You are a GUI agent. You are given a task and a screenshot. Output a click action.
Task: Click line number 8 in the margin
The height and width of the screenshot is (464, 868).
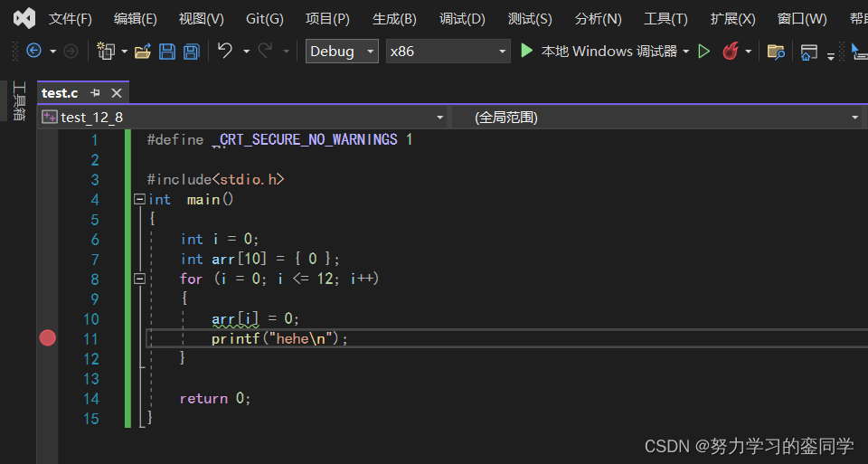click(95, 279)
